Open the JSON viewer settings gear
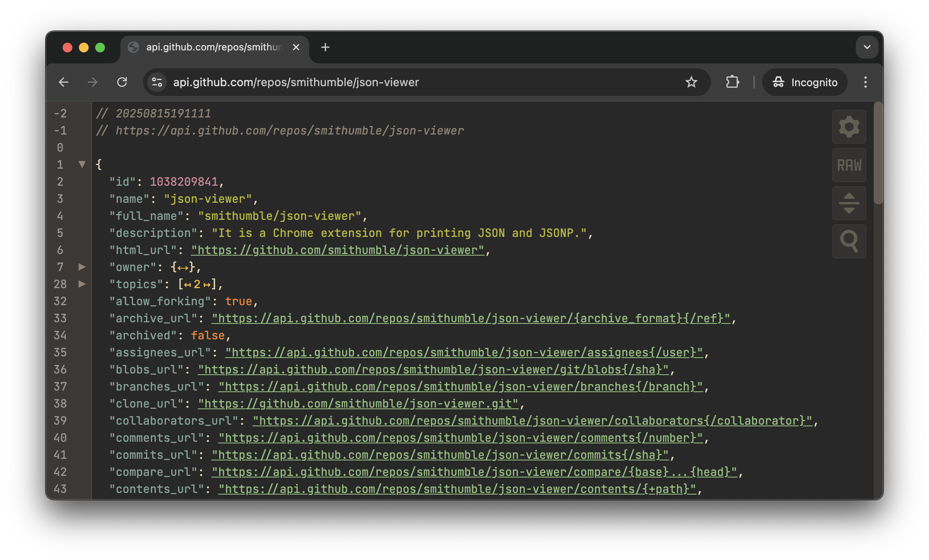This screenshot has width=929, height=560. click(x=849, y=127)
